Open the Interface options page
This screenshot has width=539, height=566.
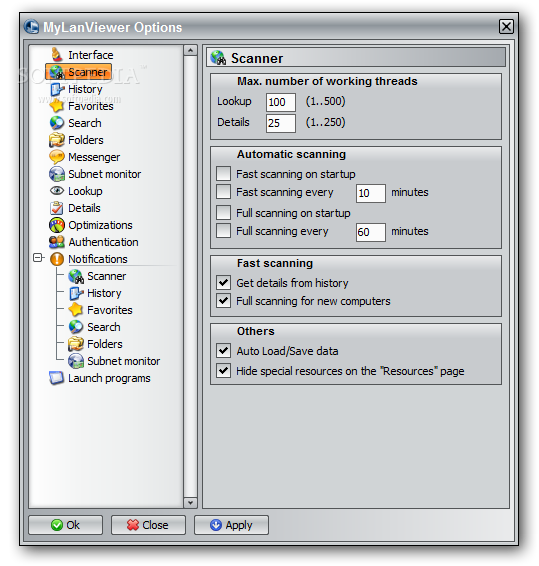[x=91, y=55]
